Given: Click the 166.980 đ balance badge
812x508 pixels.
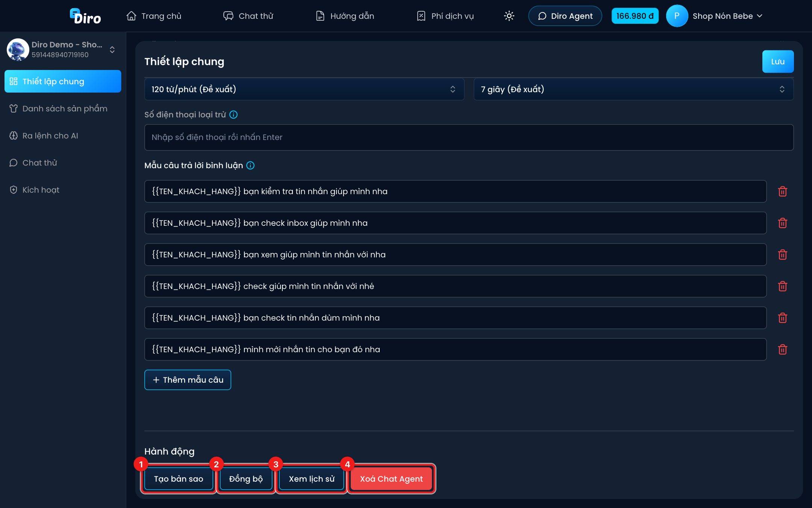Looking at the screenshot, I should [x=635, y=16].
